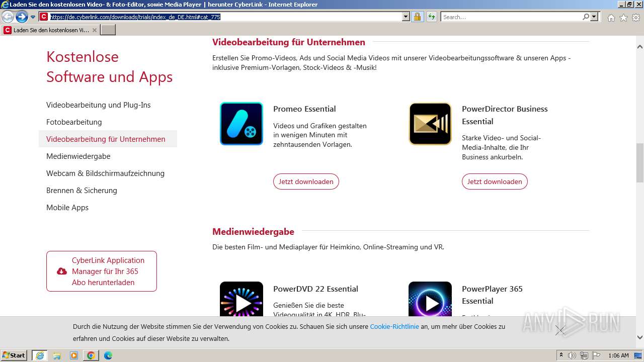This screenshot has width=644, height=362.
Task: Dismiss the cookie notice with the X
Action: tap(560, 330)
